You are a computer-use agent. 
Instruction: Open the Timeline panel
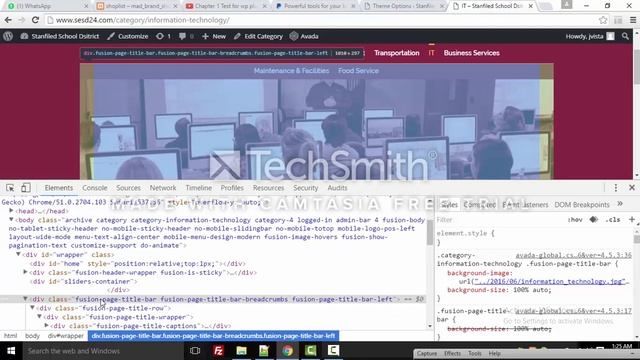pyautogui.click(x=199, y=188)
